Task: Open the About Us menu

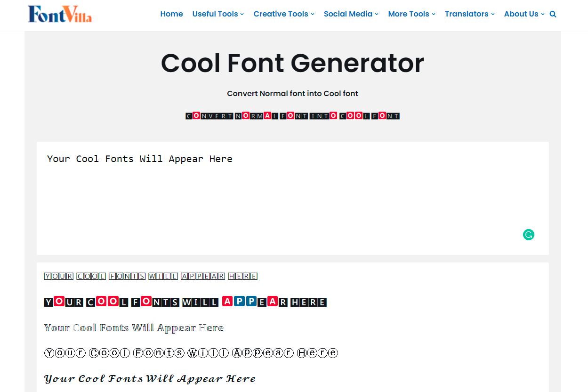Action: [x=524, y=14]
